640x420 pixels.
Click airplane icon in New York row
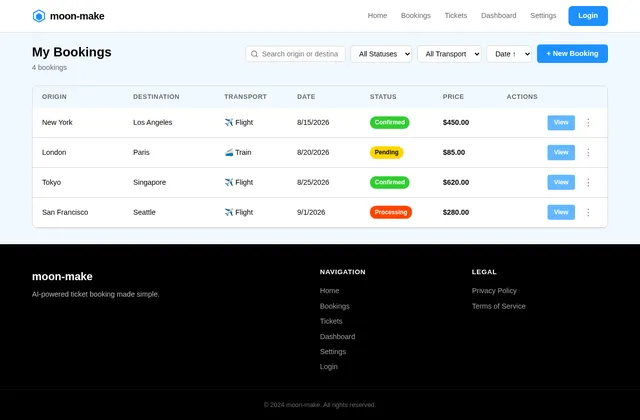[229, 122]
